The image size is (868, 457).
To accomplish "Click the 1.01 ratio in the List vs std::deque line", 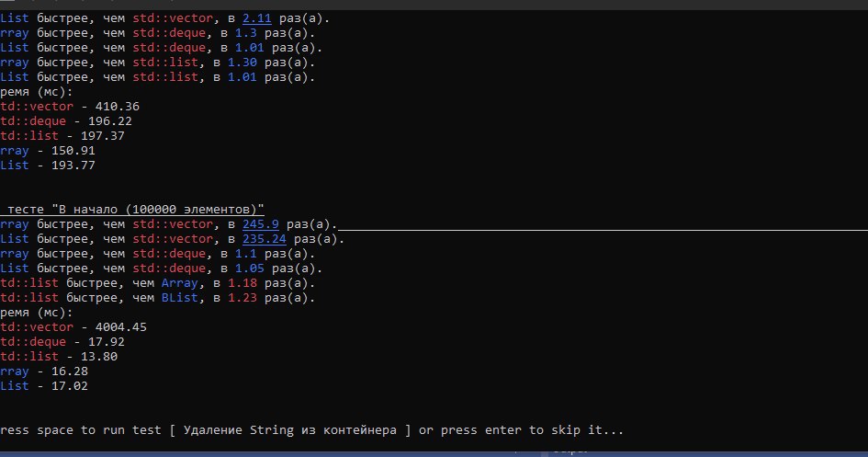I will (250, 48).
